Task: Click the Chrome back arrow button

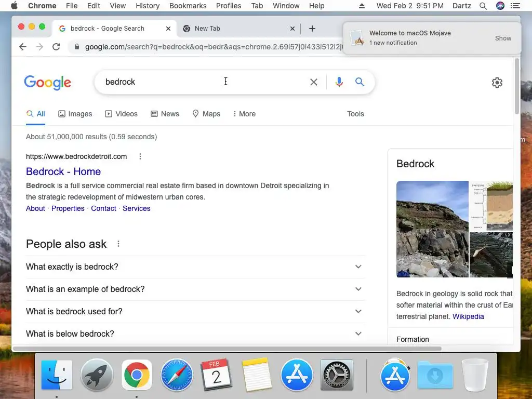Action: (23, 47)
